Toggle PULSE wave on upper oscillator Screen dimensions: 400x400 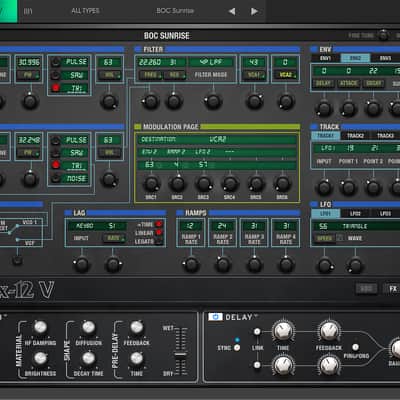pyautogui.click(x=56, y=62)
